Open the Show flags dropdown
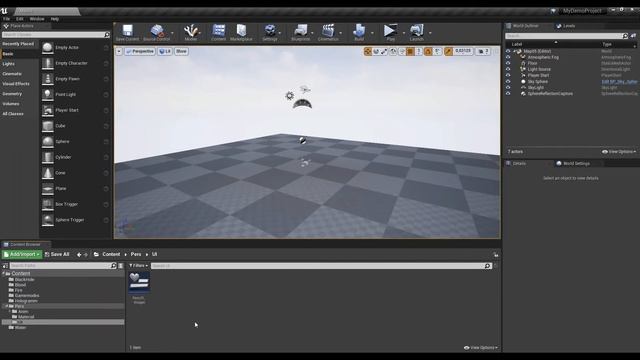The image size is (640, 360). (181, 51)
